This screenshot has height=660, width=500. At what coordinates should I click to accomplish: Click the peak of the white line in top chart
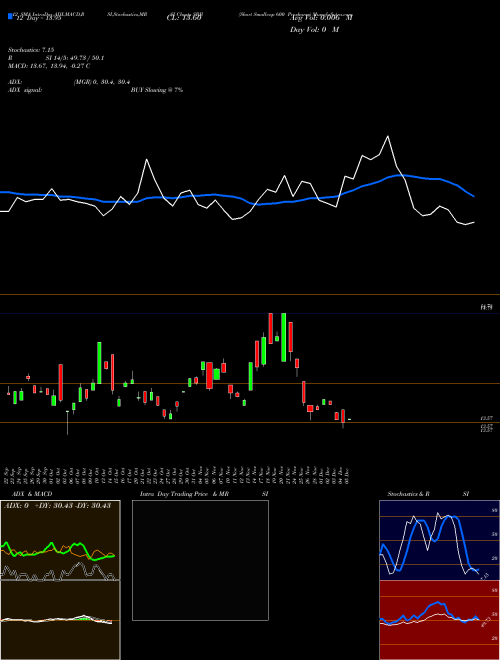[x=388, y=136]
